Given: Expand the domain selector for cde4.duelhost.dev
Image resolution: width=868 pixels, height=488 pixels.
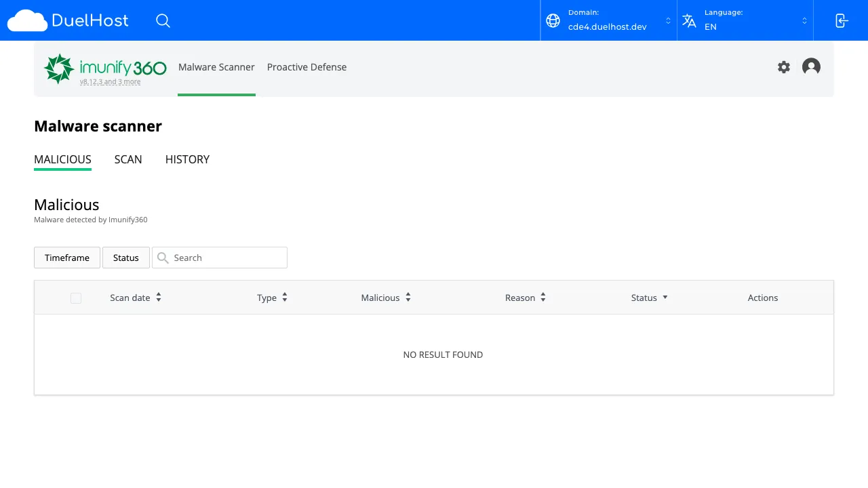Looking at the screenshot, I should pyautogui.click(x=667, y=21).
